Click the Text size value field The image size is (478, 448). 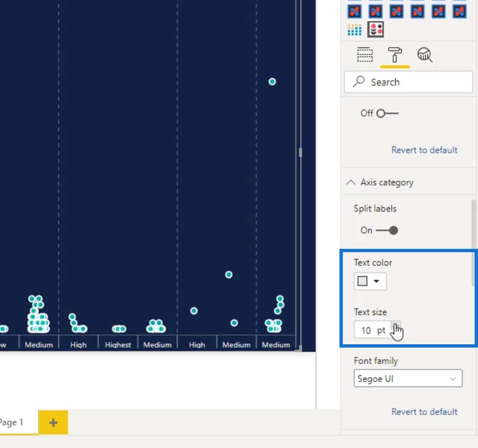pos(373,330)
